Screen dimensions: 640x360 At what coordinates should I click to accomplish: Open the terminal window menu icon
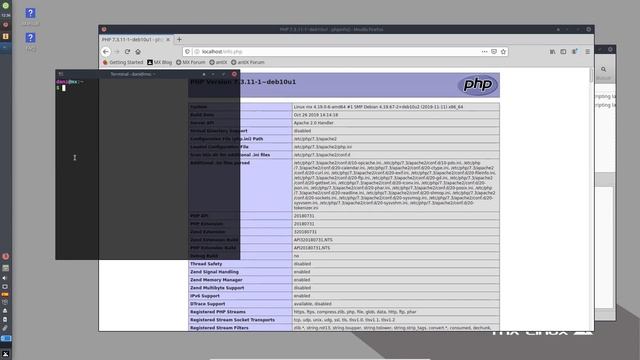(x=61, y=74)
